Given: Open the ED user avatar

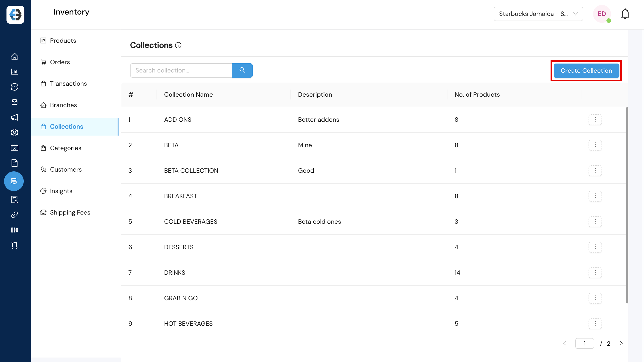Looking at the screenshot, I should pos(602,14).
